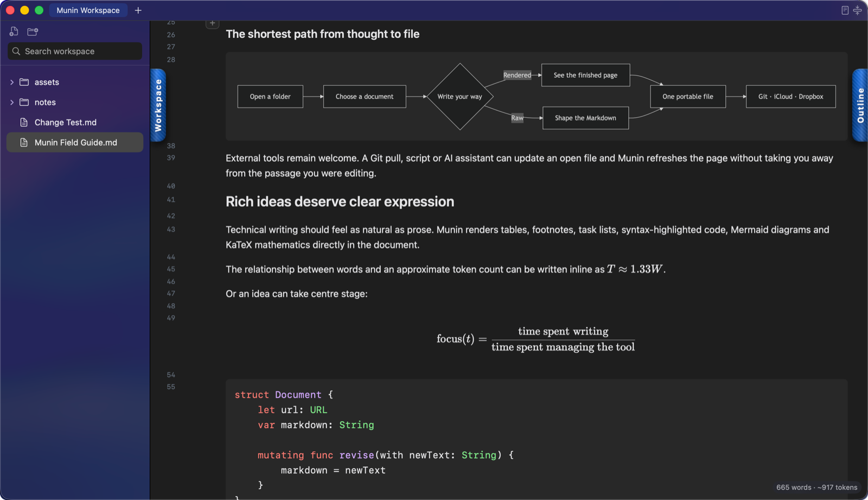Click the 'Git · iCloud · Dropbox' diagram node
Image resolution: width=868 pixels, height=500 pixels.
point(790,97)
